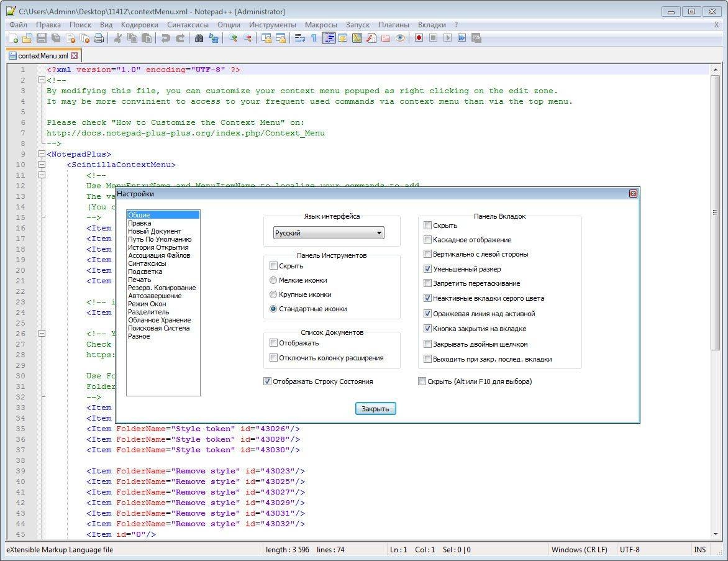Open the Кодировки menu
Image resolution: width=728 pixels, height=561 pixels.
tap(139, 25)
